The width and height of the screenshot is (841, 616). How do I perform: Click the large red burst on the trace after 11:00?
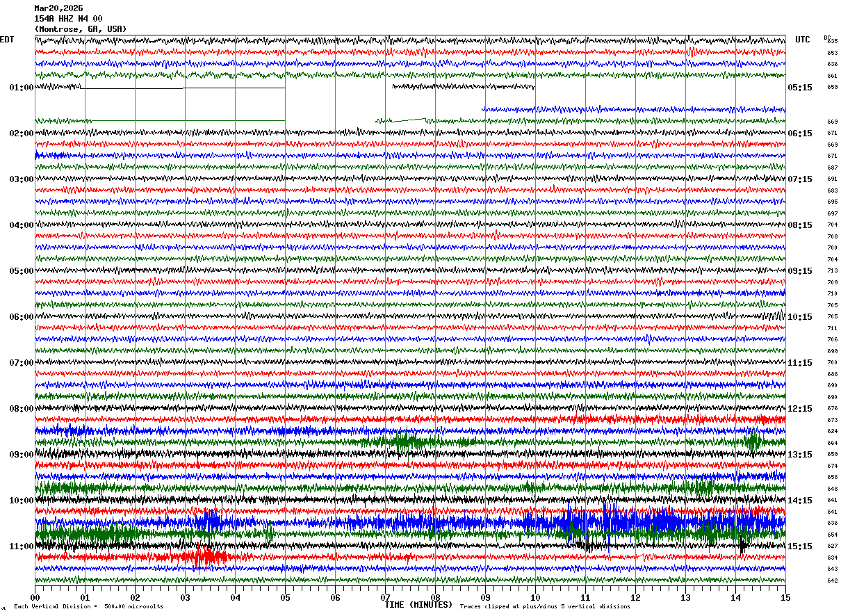pos(207,557)
